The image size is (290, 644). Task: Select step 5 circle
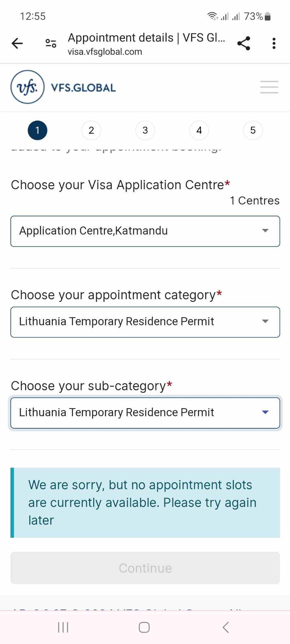click(253, 130)
